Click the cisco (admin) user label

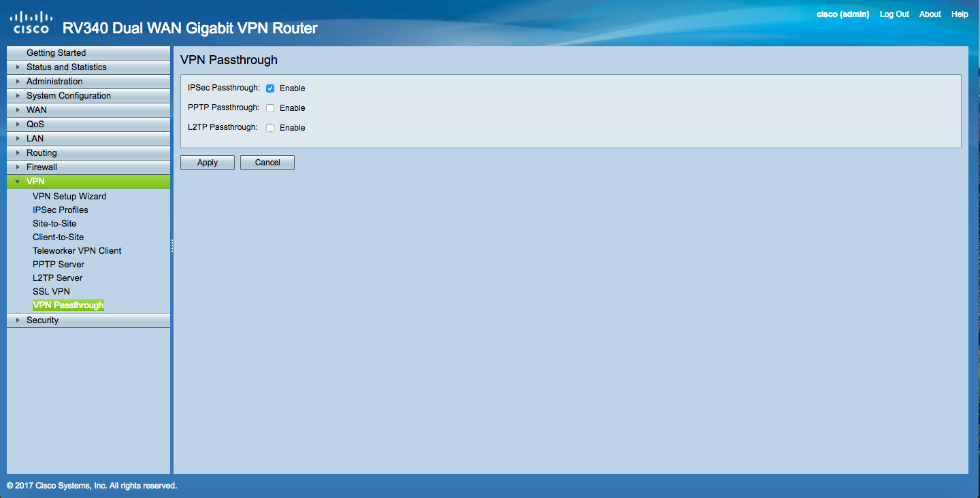pyautogui.click(x=843, y=14)
